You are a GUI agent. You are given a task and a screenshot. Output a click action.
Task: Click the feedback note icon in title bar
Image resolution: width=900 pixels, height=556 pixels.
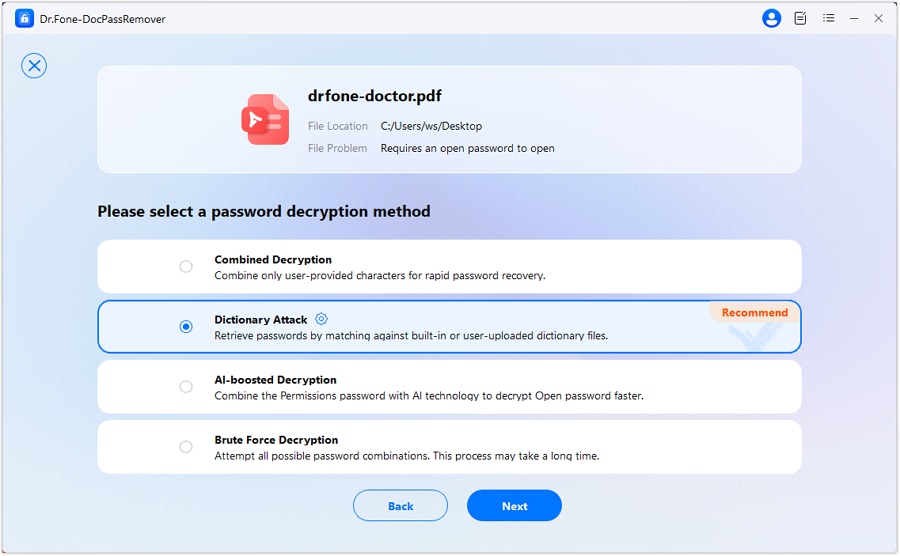800,18
